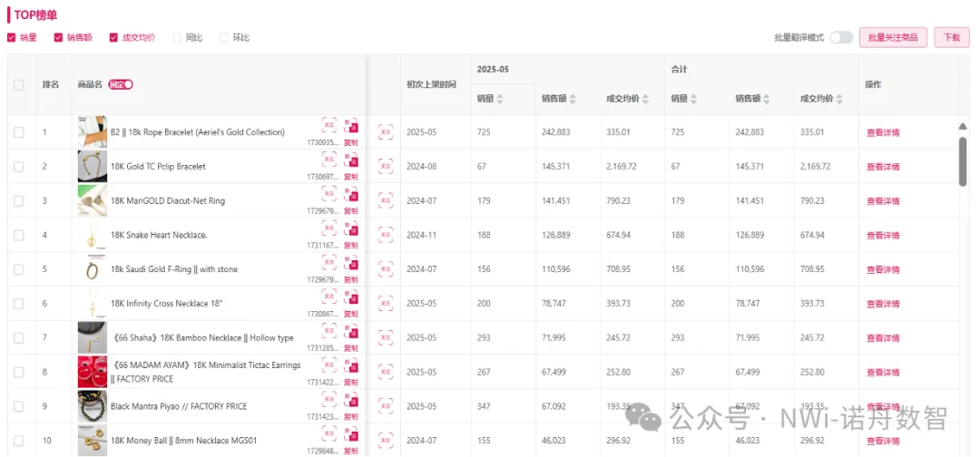Copy the ID of 18K Gold TC Pclip Bracelet
Image resolution: width=980 pixels, height=457 pixels.
coord(351,177)
